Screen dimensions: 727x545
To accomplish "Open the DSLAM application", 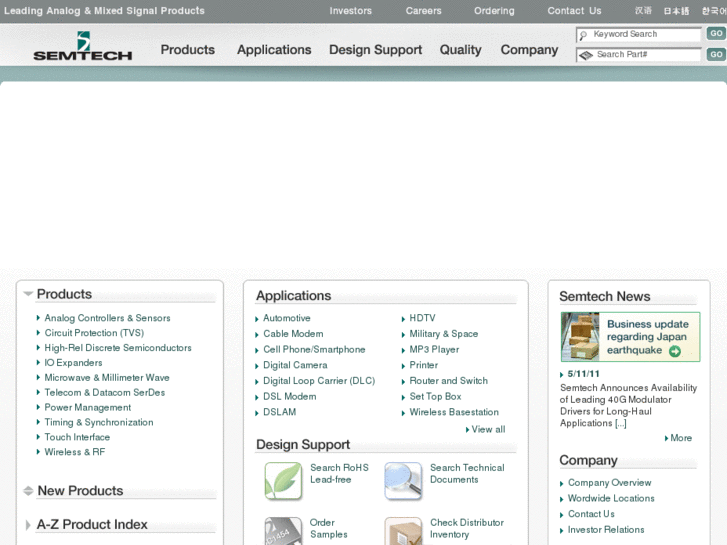I will point(279,412).
